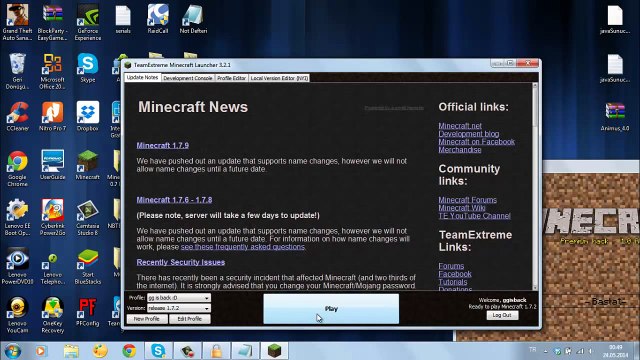
Task: Open the Minecraft Forums community link
Action: coord(468,200)
